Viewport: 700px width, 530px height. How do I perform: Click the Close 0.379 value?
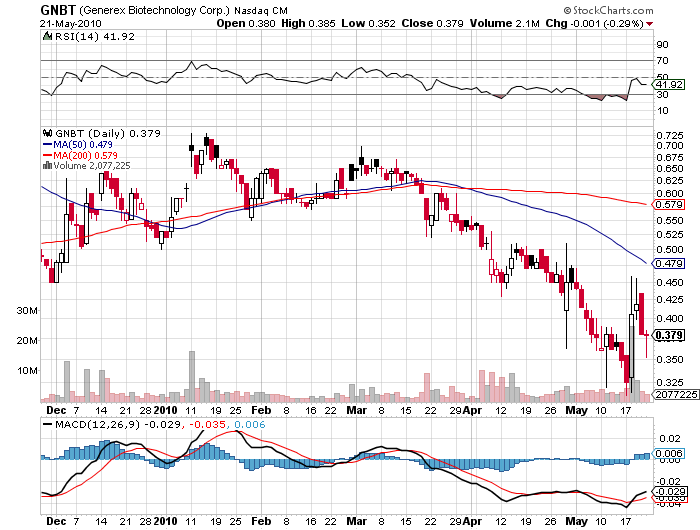[432, 23]
